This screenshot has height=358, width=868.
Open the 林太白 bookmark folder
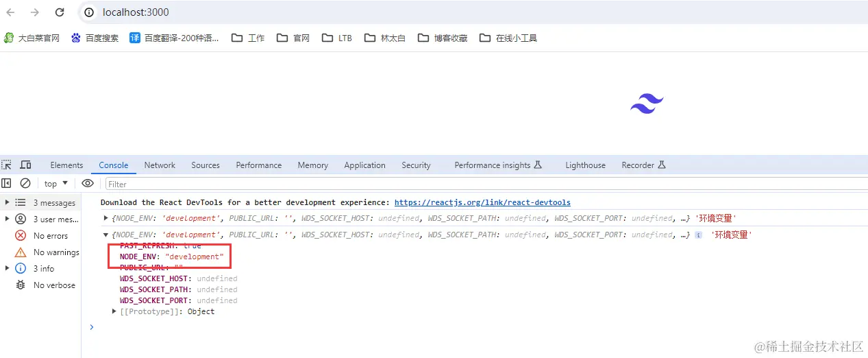(385, 38)
